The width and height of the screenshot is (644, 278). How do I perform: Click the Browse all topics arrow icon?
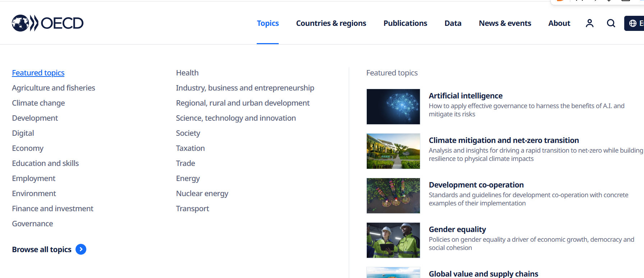click(x=81, y=249)
